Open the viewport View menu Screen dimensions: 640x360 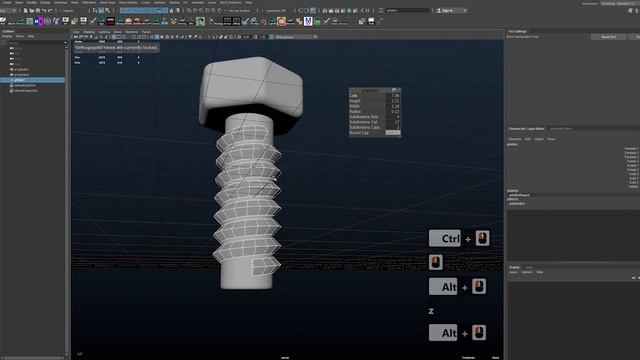tap(76, 32)
